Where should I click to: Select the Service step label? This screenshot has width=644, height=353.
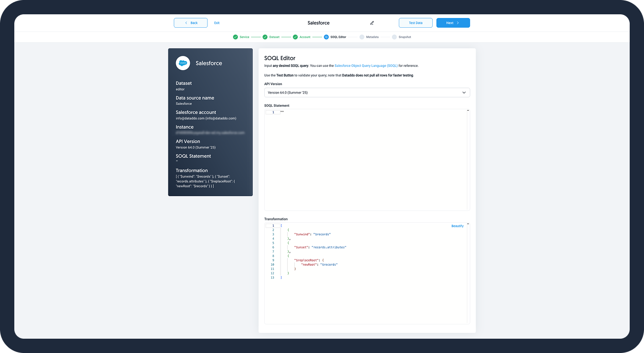(244, 37)
